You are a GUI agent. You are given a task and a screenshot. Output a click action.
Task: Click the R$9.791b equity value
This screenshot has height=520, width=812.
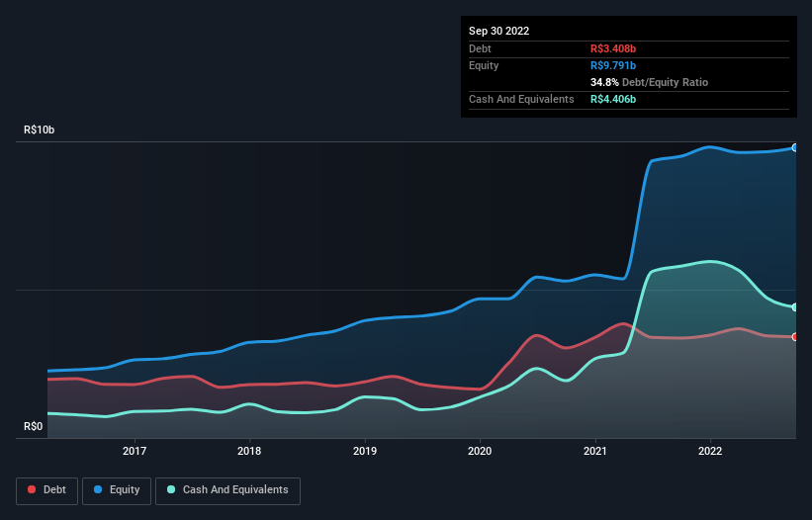point(613,65)
